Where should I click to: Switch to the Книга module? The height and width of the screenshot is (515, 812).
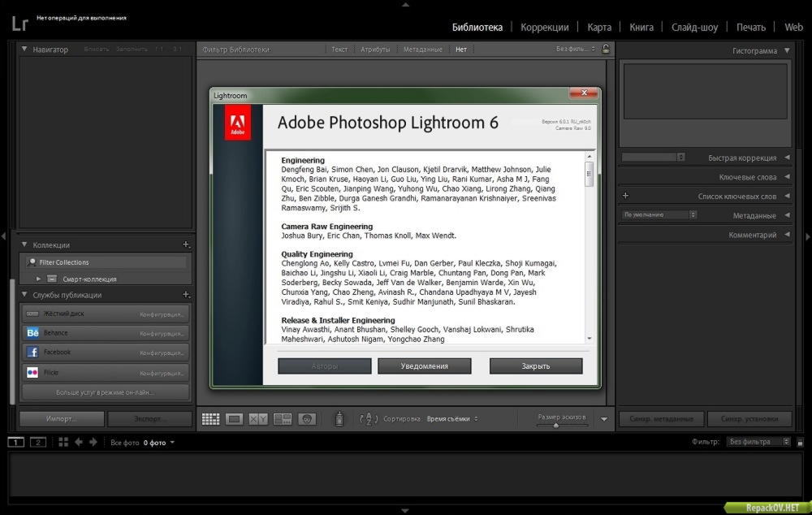641,27
